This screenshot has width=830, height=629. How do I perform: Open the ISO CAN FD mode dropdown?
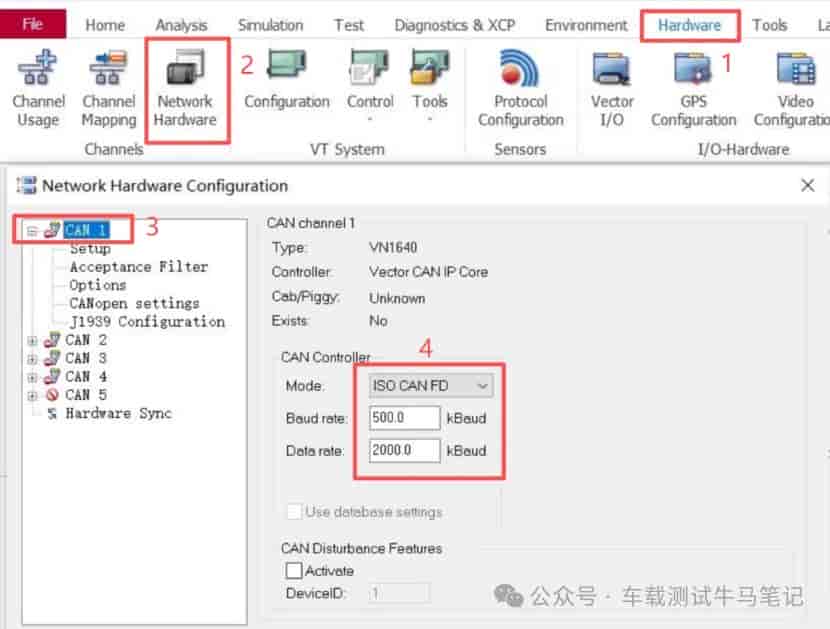[x=431, y=385]
